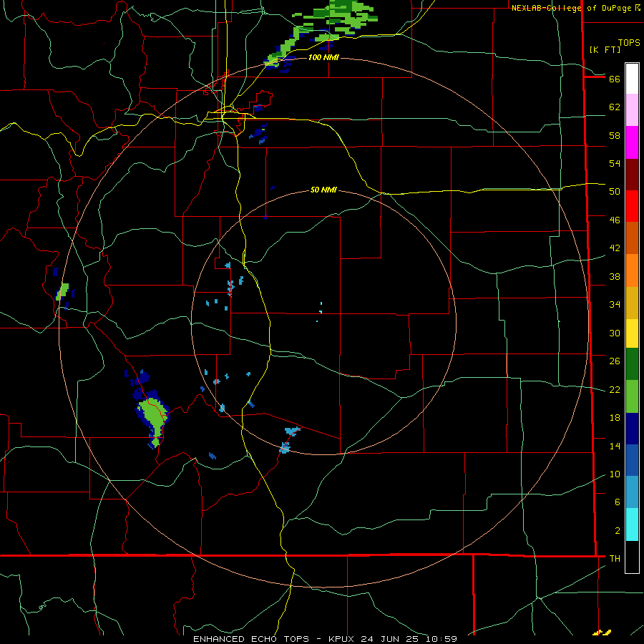This screenshot has height=644, width=644.
Task: Click the TOPS legend title
Action: coord(629,43)
